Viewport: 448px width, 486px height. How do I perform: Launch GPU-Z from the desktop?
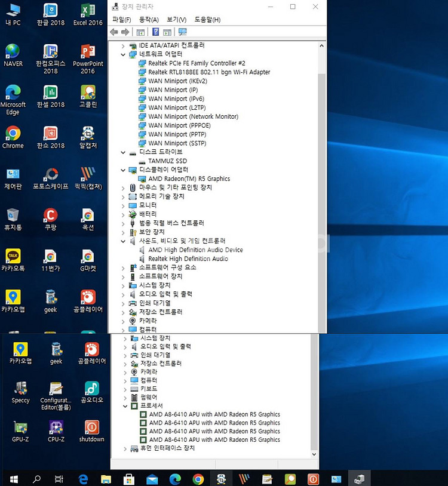pyautogui.click(x=20, y=432)
